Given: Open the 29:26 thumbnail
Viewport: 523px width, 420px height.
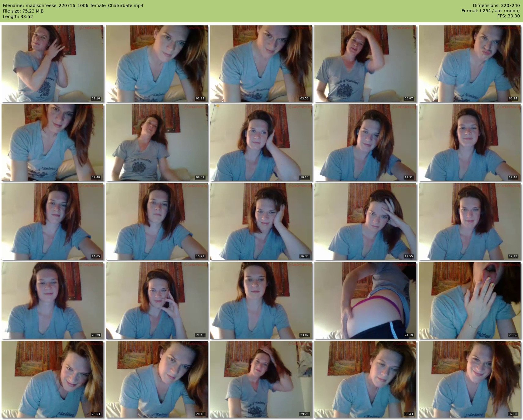Looking at the screenshot, I should coord(261,379).
